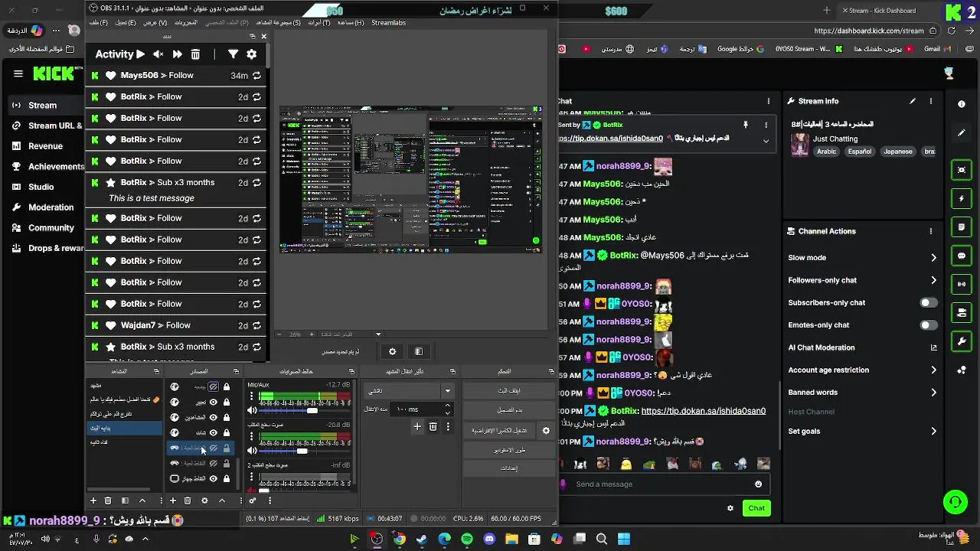Skip the current alert in Activity feed

pyautogui.click(x=177, y=54)
